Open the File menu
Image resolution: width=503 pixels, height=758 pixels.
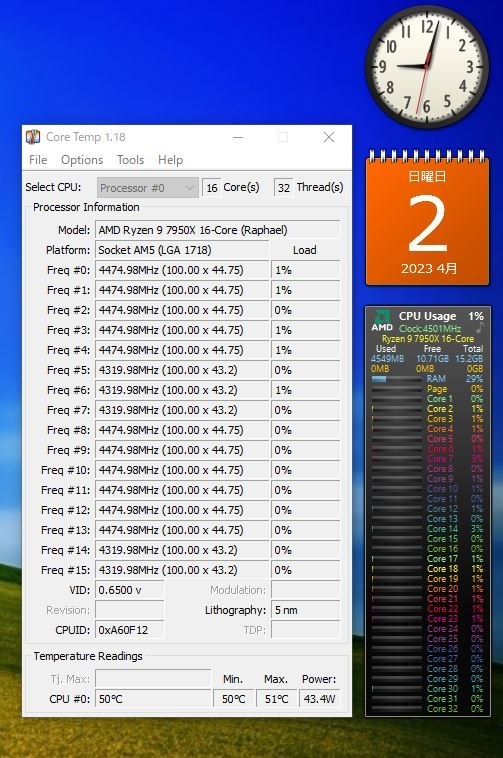(38, 160)
